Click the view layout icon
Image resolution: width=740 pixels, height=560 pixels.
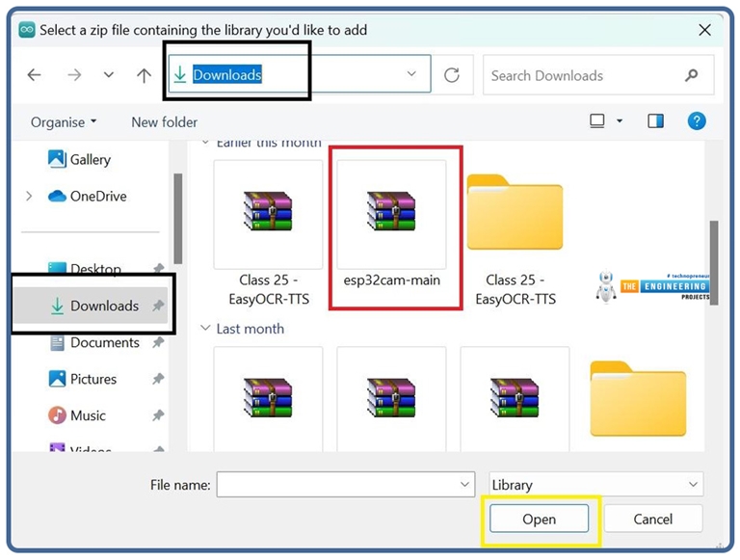coord(597,121)
